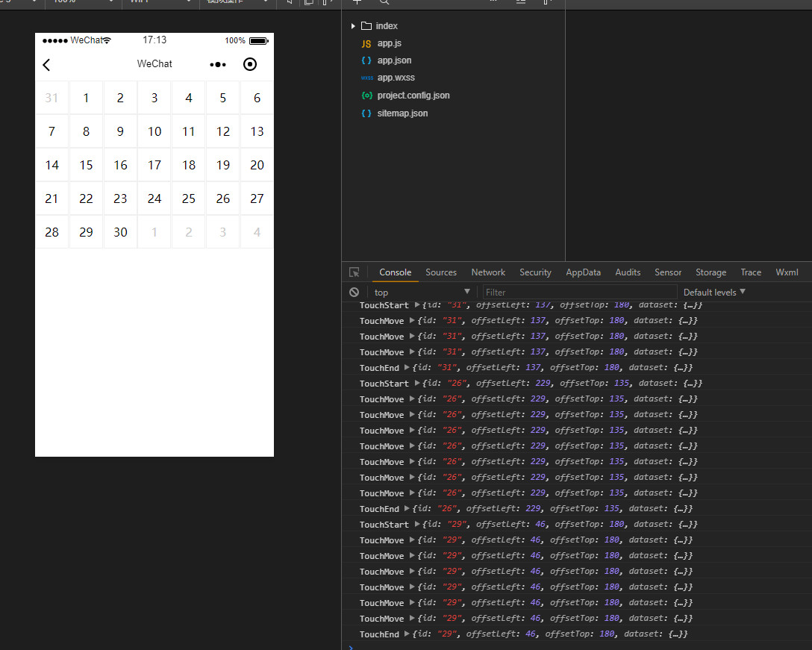Tap calendar day 11
The image size is (812, 650).
point(189,131)
